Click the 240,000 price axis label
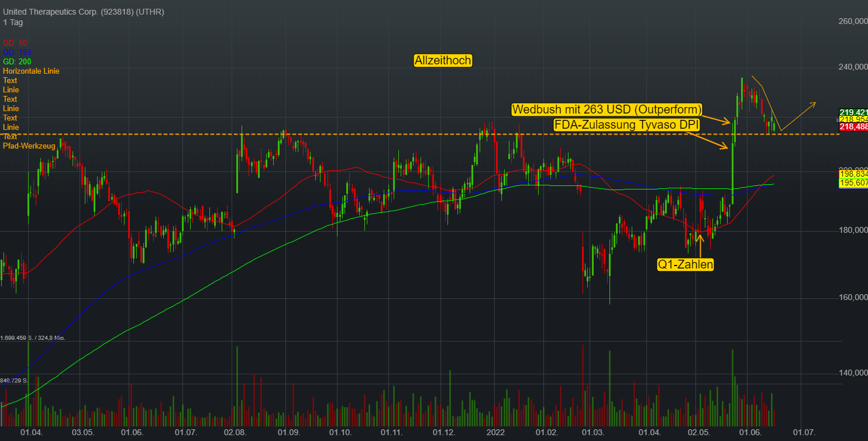Viewport: 868px width, 441px height. [853, 67]
